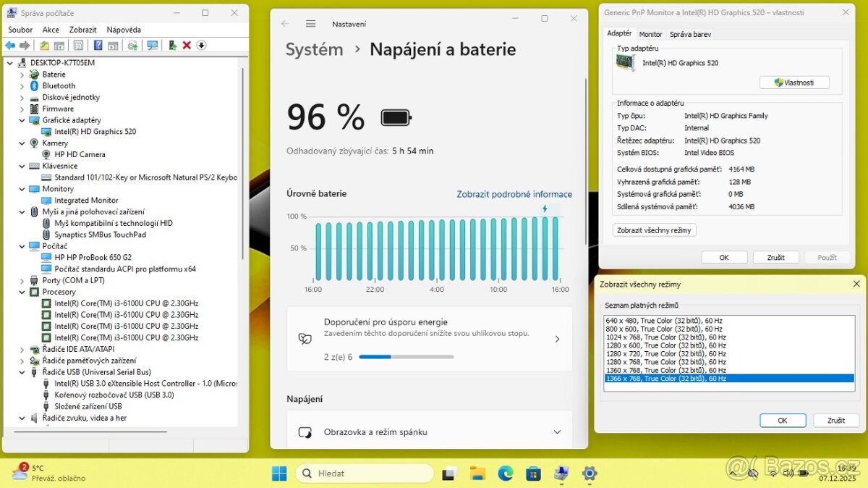Open the Settings hamburger menu icon

[x=310, y=23]
